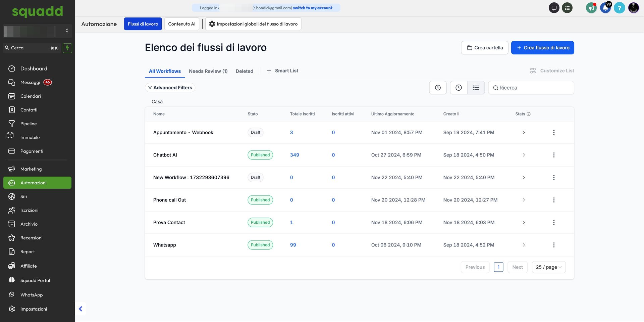Switch to list view toggle

pos(476,88)
